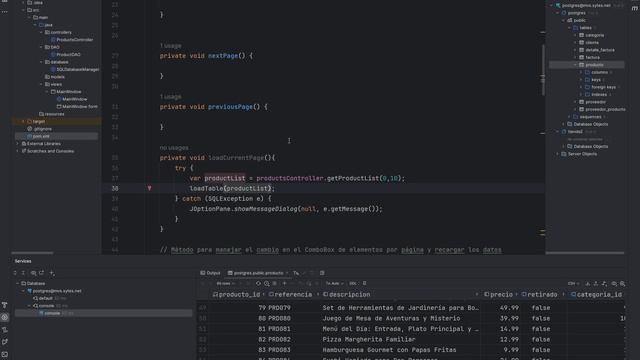
Task: Open MainWindow form file in tree
Action: (80, 107)
